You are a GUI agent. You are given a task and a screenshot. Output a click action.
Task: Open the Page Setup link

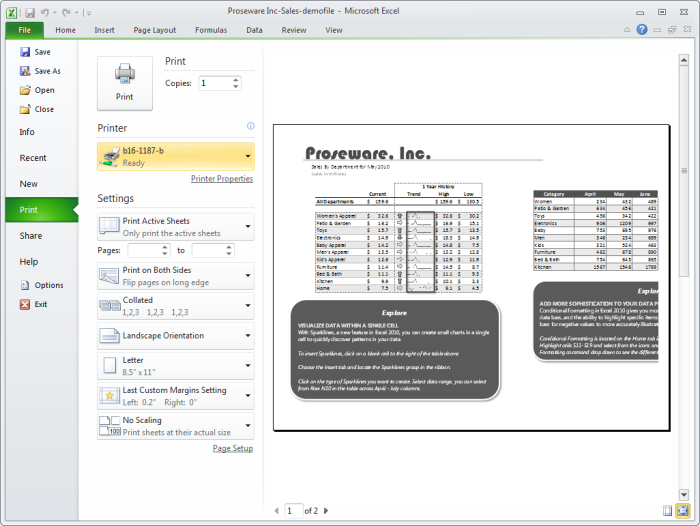(x=233, y=448)
